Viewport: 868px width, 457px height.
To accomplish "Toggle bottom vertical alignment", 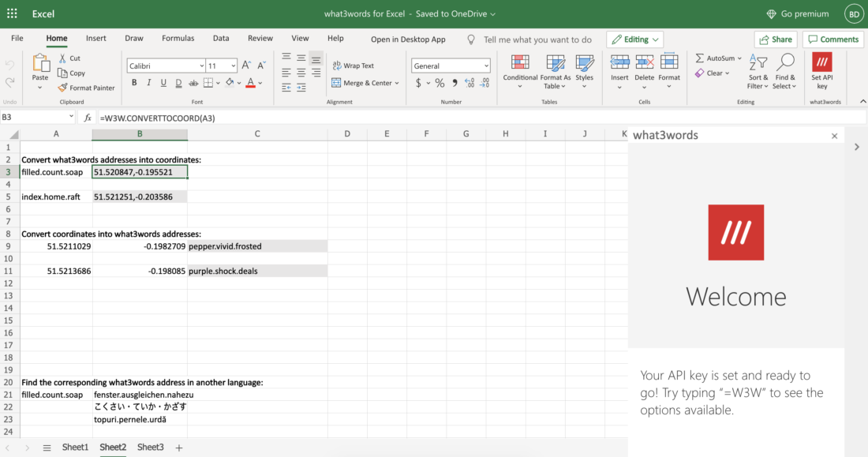I will 316,59.
